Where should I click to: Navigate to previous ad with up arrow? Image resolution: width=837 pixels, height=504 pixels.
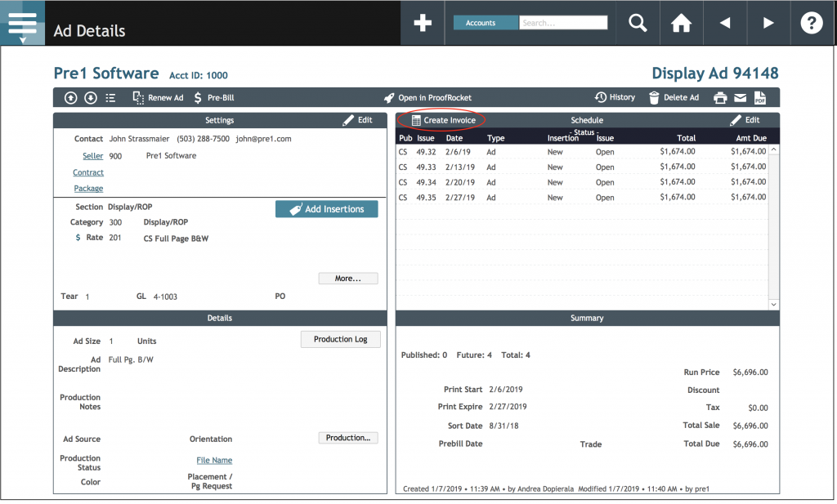[70, 96]
